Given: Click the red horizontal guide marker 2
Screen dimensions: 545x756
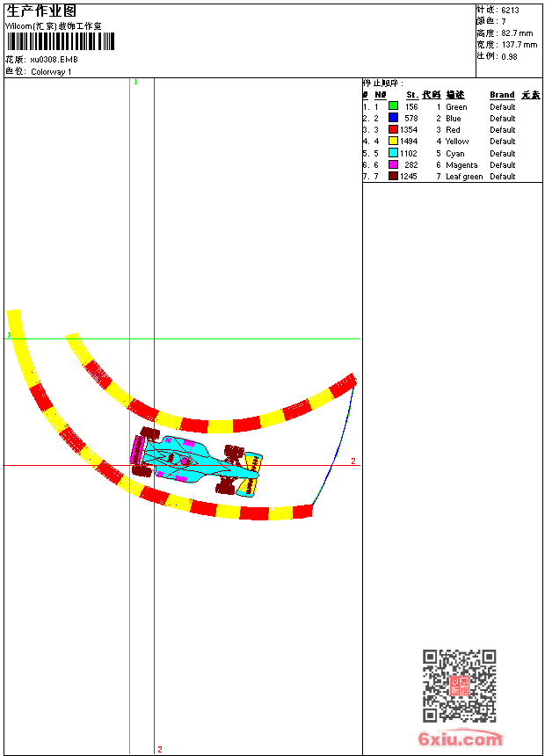Looking at the screenshot, I should (353, 461).
